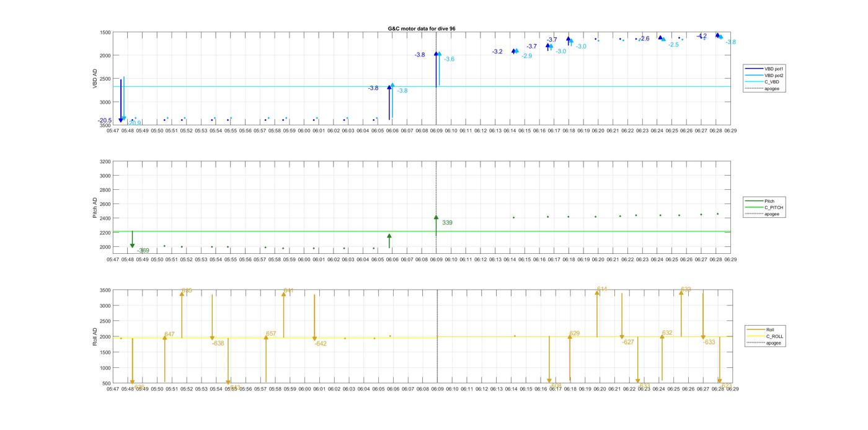
Task: Click the green pitch arrow labeled 339
Action: click(x=436, y=225)
